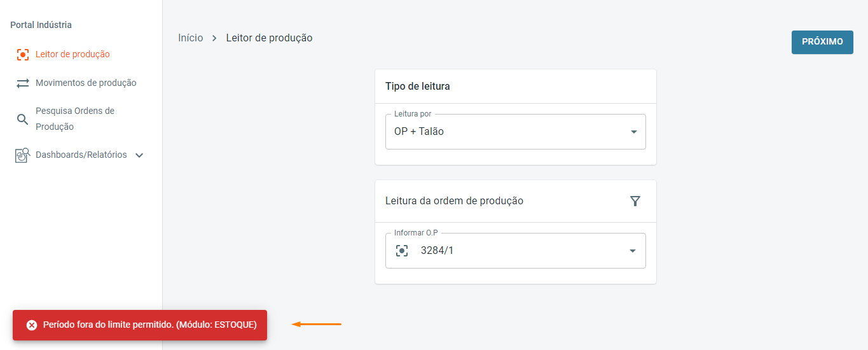Viewport: 868px width, 350px height.
Task: Open Dashboards/Relatórios menu label
Action: (81, 155)
